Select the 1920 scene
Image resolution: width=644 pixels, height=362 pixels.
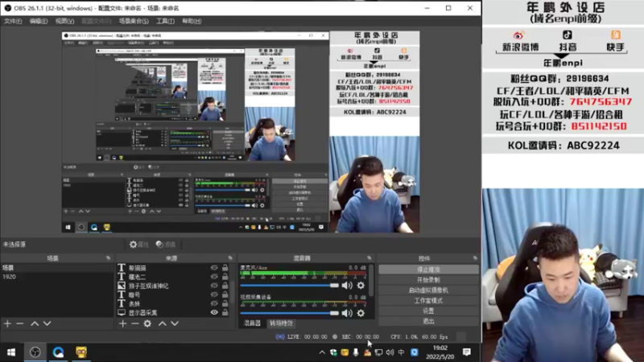point(56,277)
